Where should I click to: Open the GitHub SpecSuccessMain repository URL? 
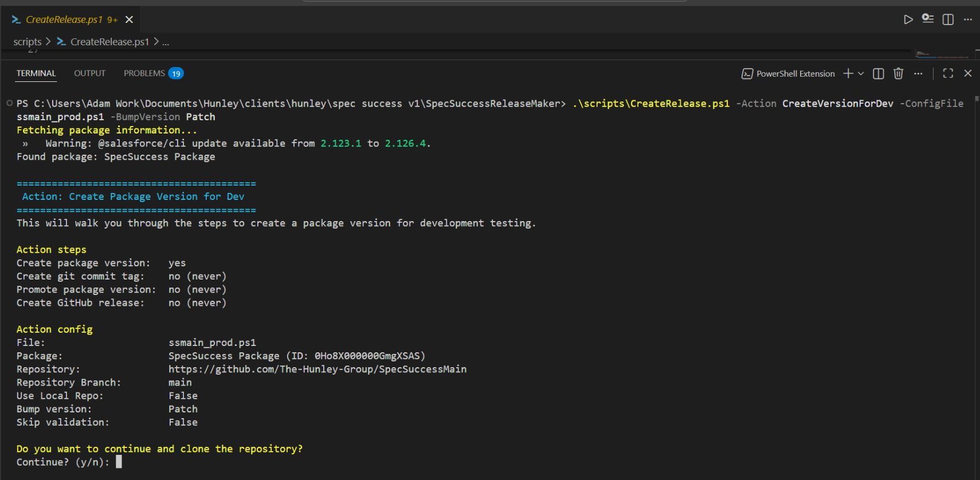coord(317,369)
